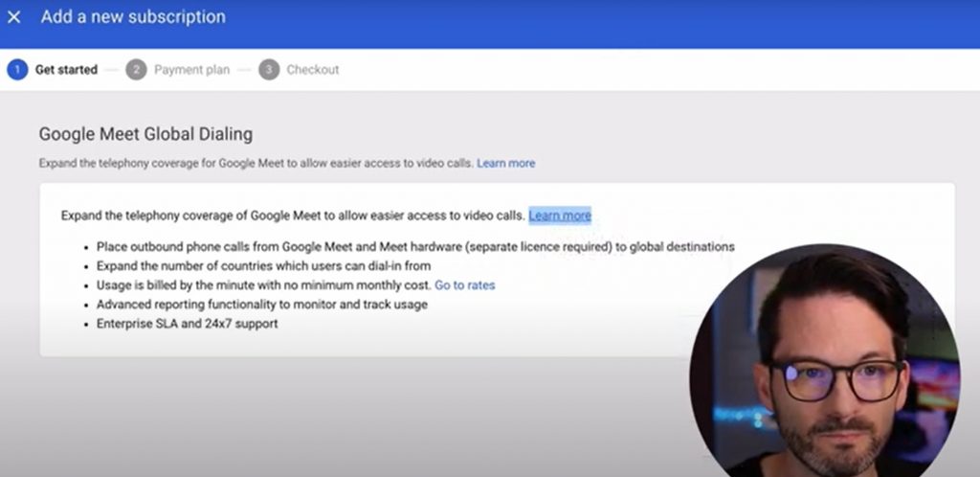Go to step 2 Payment plan
The height and width of the screenshot is (477, 980).
point(177,69)
